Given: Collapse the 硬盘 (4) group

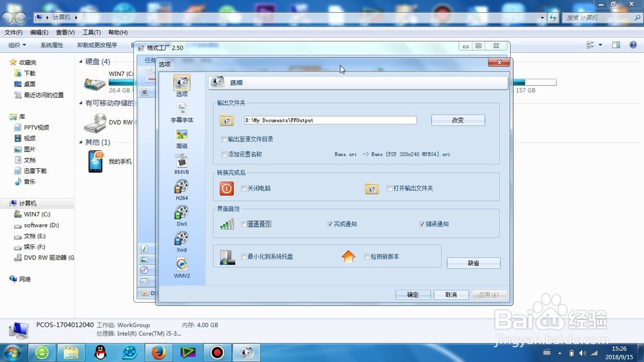Looking at the screenshot, I should coord(81,62).
